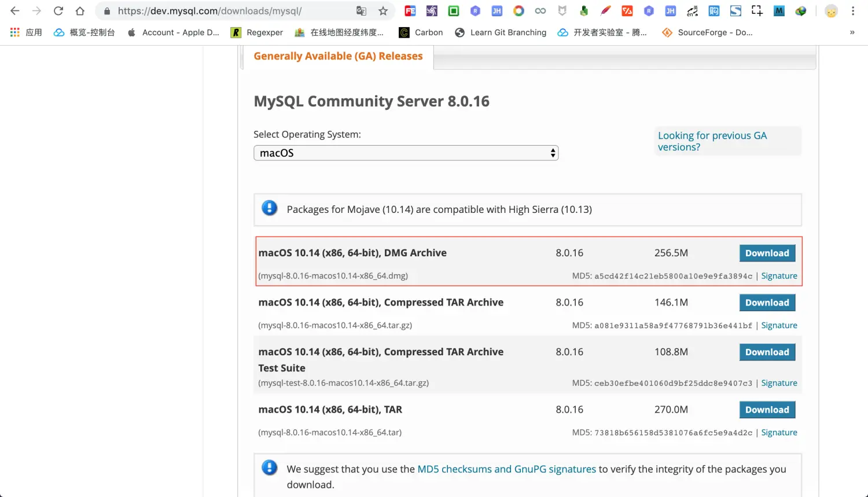Viewport: 868px width, 497px height.
Task: Open the Chrome three-dot menu
Action: pos(853,11)
